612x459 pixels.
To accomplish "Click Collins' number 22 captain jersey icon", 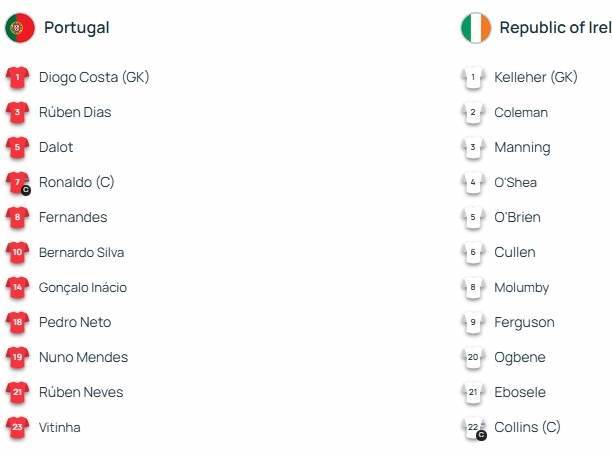I will click(x=473, y=428).
